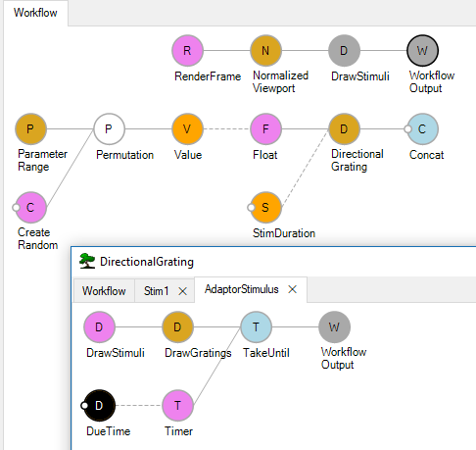This screenshot has width=476, height=450.
Task: Select the top DrawStimuli gray node
Action: pos(344,51)
